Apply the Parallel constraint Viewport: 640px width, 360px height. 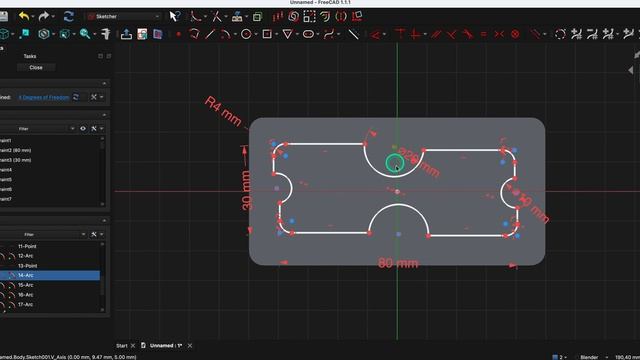(436, 34)
